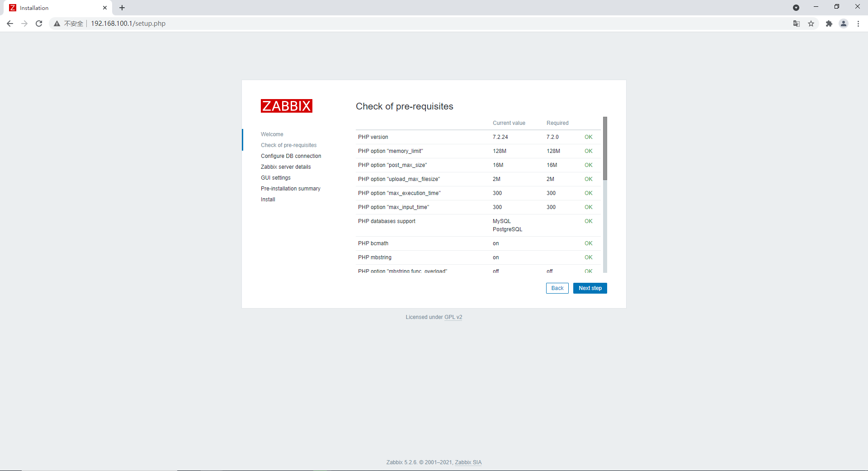Image resolution: width=868 pixels, height=471 pixels.
Task: Open the Zabbix SIA link
Action: coord(468,462)
